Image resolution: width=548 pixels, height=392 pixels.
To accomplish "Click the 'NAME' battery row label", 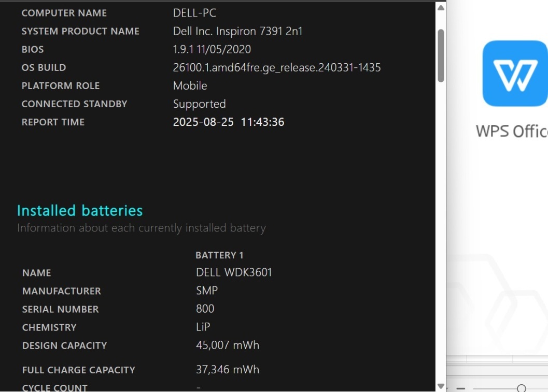I will pyautogui.click(x=37, y=272).
